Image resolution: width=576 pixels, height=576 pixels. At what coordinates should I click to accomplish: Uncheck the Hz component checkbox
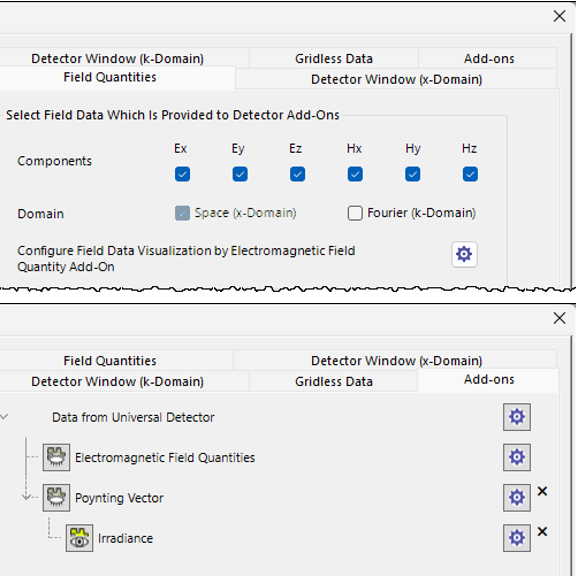coord(470,174)
